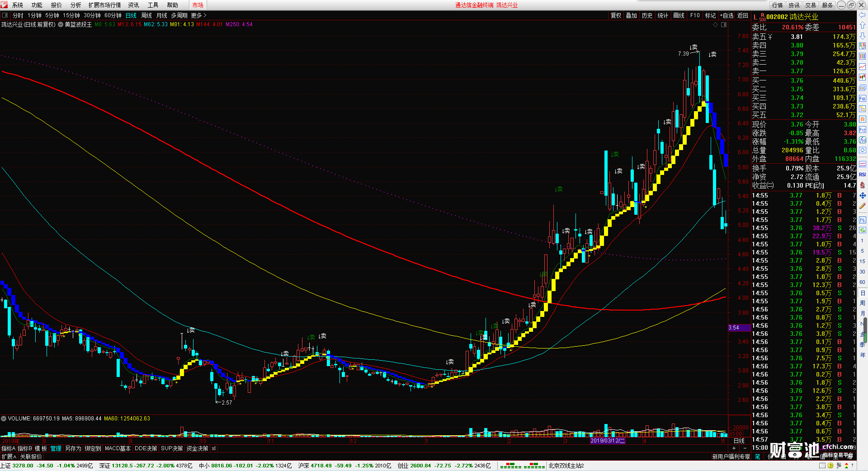Click the 关联报价 tab
Viewport: 868px width, 471px height.
coord(31,457)
